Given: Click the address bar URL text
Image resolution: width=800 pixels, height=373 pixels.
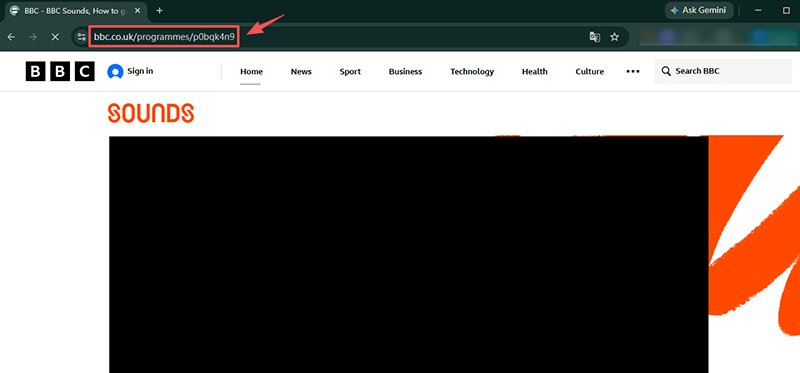Looking at the screenshot, I should click(164, 37).
